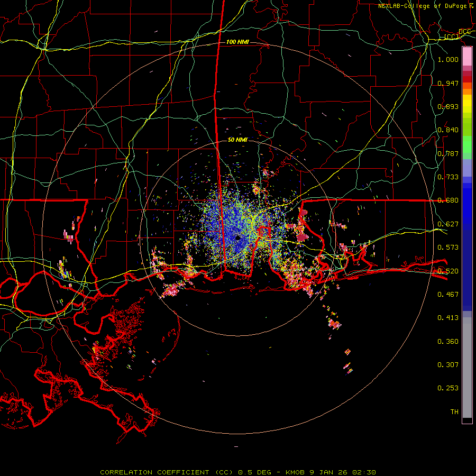This screenshot has width=476, height=476.
Task: Click the "50 NMI" range ring label
Action: pos(237,140)
